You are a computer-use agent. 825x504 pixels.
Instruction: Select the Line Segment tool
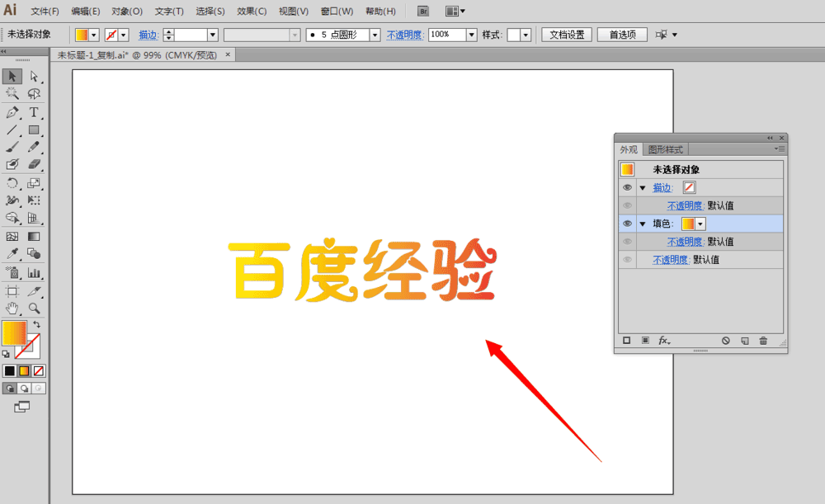tap(12, 130)
